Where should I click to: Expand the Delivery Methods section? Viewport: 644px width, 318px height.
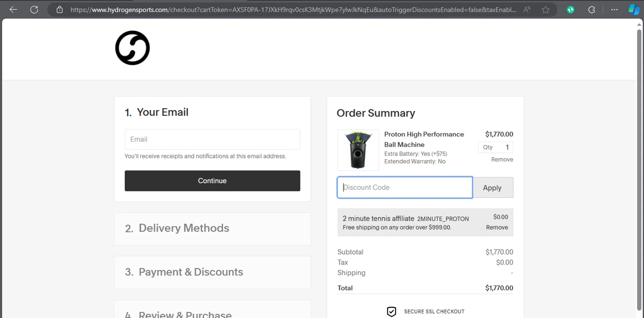(x=213, y=229)
